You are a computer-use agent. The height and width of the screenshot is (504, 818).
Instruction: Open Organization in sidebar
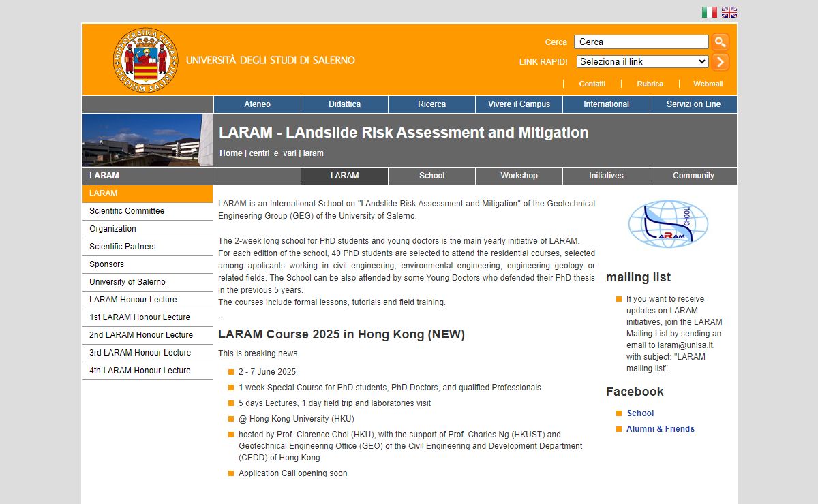pos(147,229)
